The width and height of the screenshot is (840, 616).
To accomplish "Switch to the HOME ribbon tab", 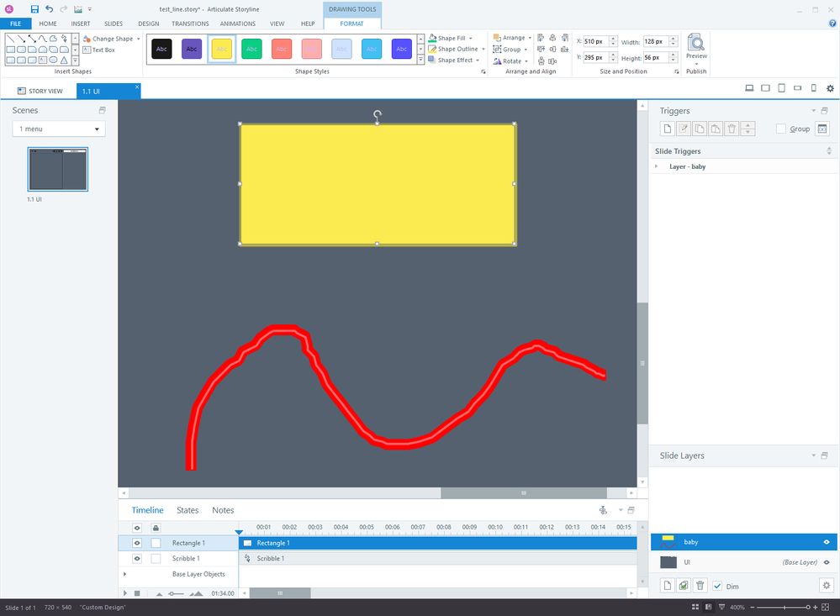I will tap(48, 24).
